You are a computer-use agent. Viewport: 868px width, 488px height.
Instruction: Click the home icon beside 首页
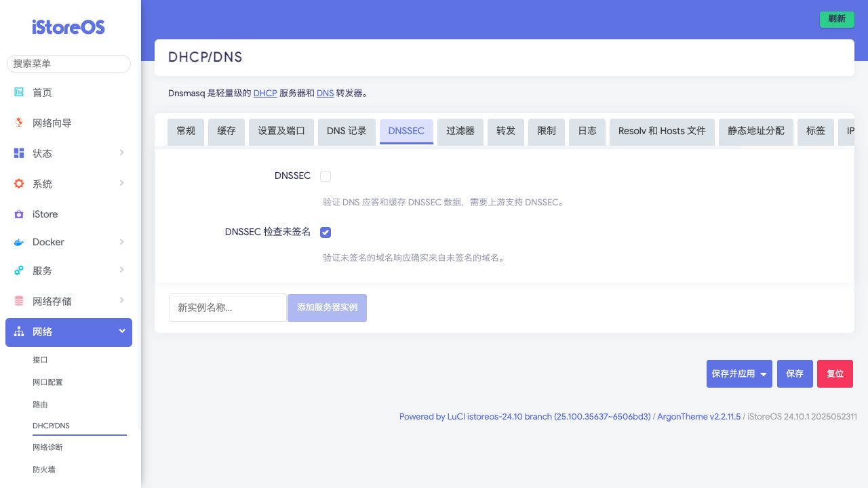[x=19, y=92]
